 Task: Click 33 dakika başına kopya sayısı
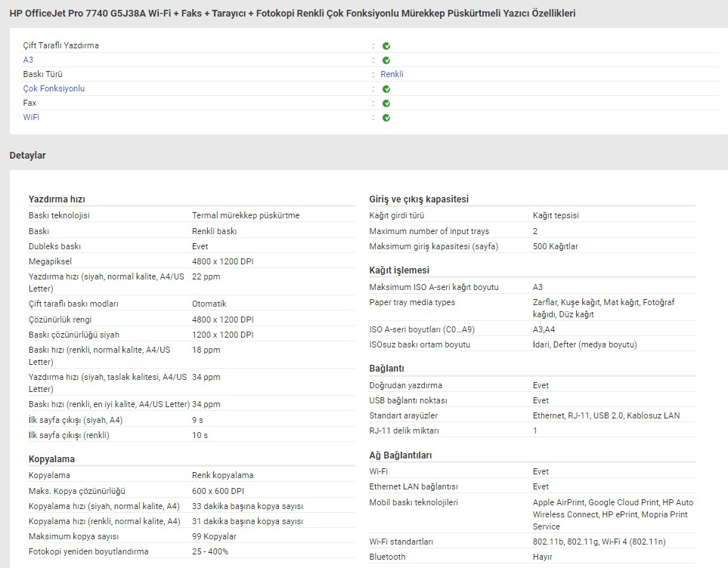click(247, 506)
